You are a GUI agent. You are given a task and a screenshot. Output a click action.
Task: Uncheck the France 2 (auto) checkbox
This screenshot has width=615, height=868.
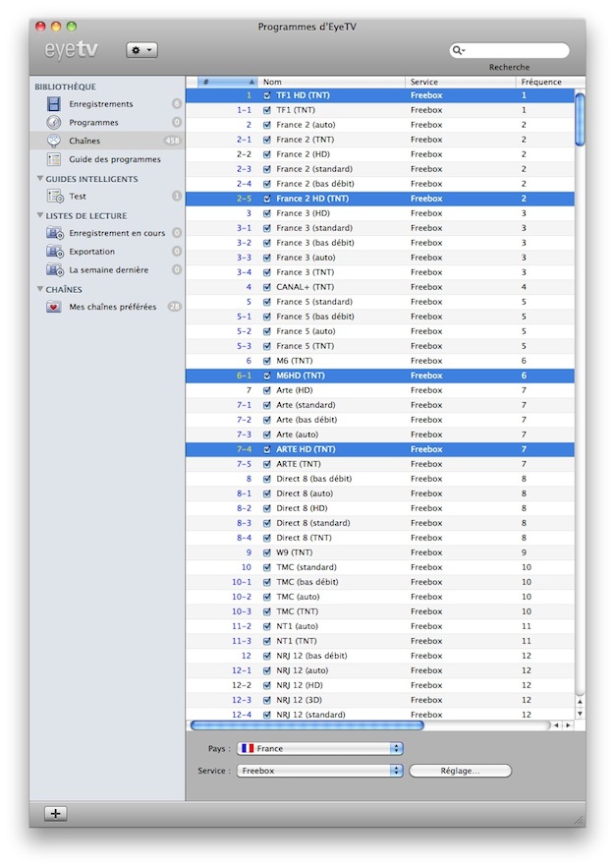(x=267, y=125)
